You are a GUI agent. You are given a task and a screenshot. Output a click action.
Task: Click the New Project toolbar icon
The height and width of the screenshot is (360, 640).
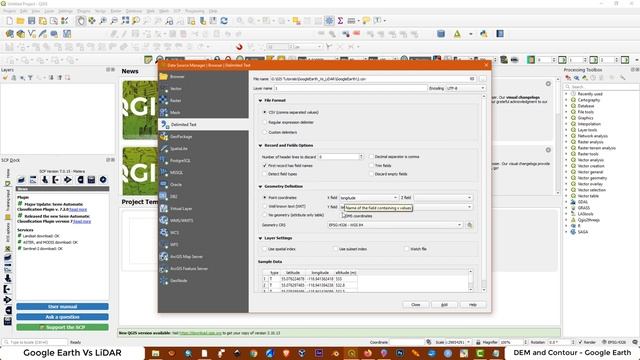[x=9, y=21]
